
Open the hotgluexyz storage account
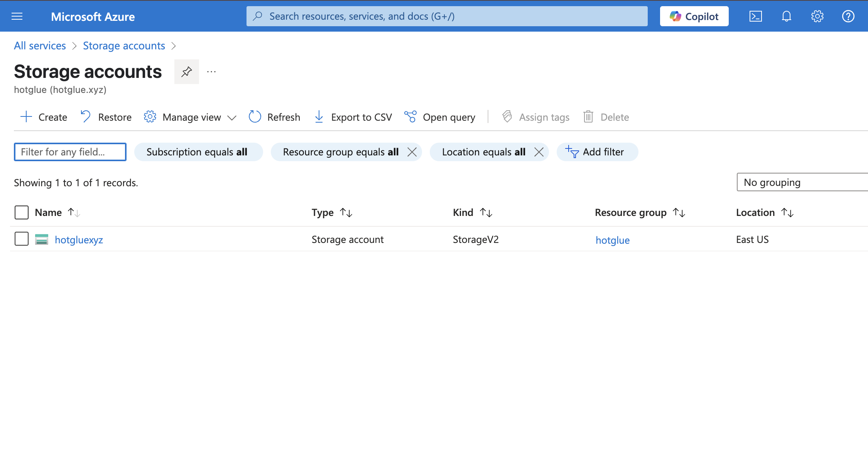79,239
